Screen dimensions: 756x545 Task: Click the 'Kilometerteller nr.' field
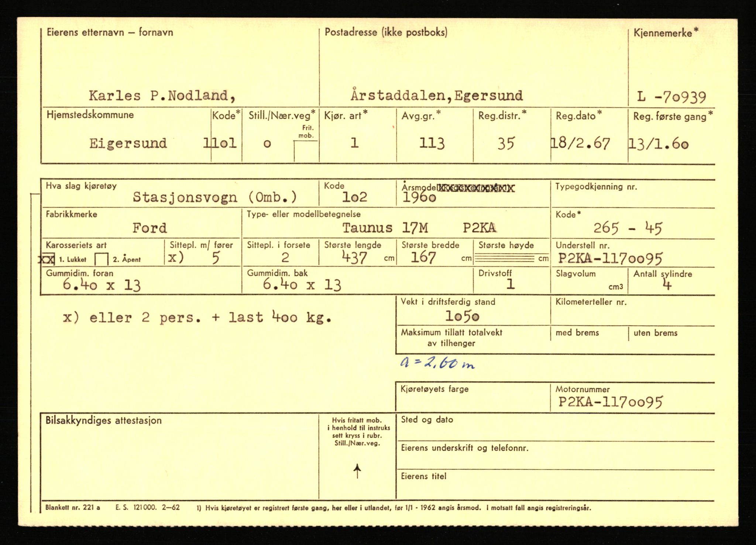pos(633,311)
